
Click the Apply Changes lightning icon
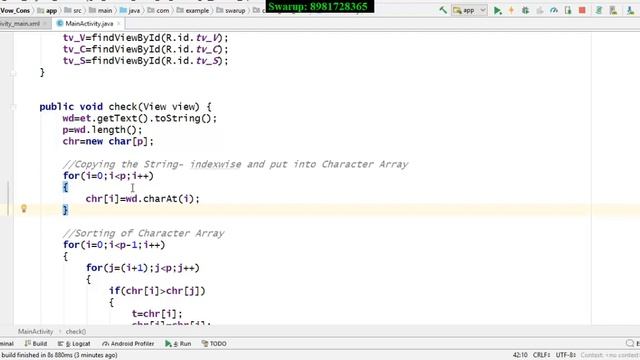[511, 11]
